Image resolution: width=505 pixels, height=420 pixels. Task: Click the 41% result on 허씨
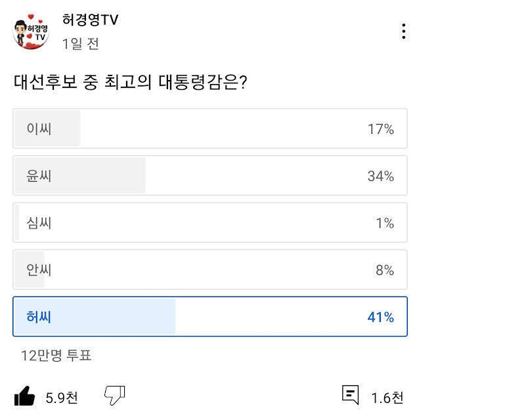tap(380, 318)
